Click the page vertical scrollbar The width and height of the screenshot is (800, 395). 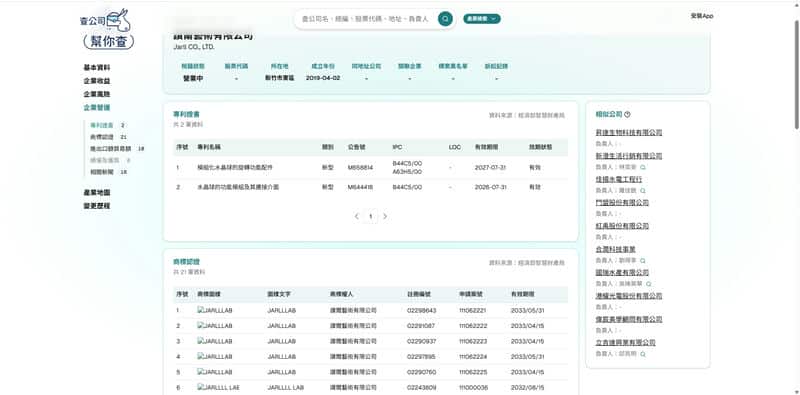[x=797, y=74]
